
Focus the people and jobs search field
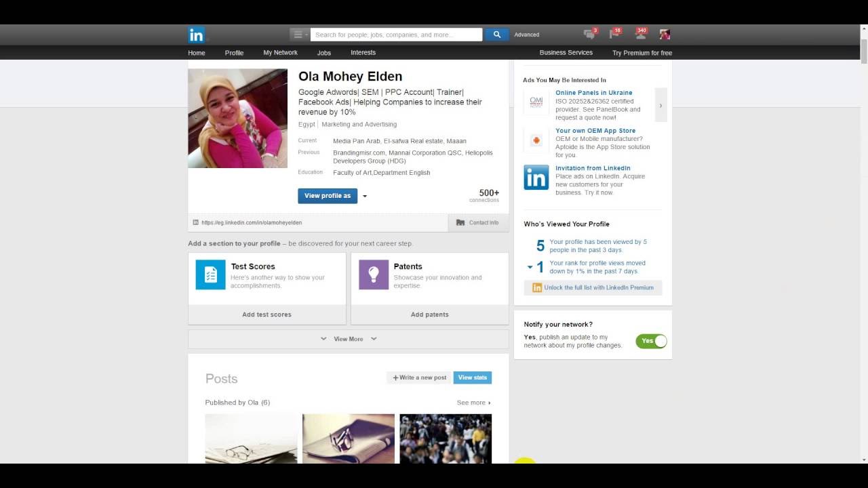tap(397, 35)
